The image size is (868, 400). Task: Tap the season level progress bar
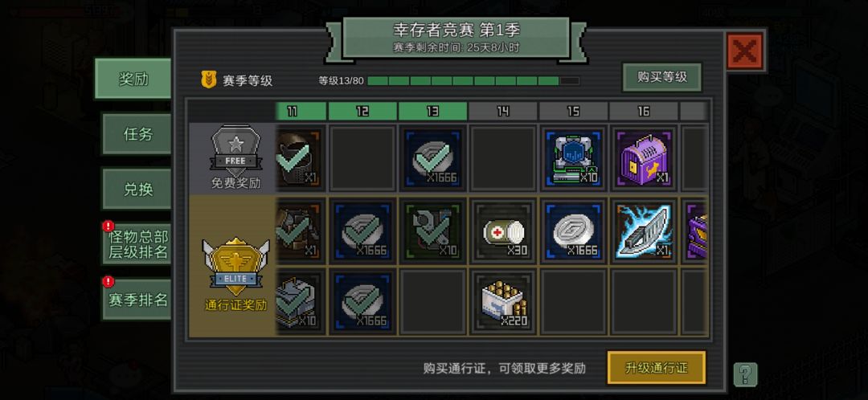473,81
